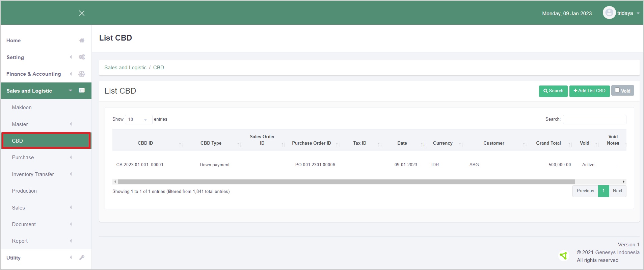
Task: Open the Show entries dropdown
Action: [138, 120]
